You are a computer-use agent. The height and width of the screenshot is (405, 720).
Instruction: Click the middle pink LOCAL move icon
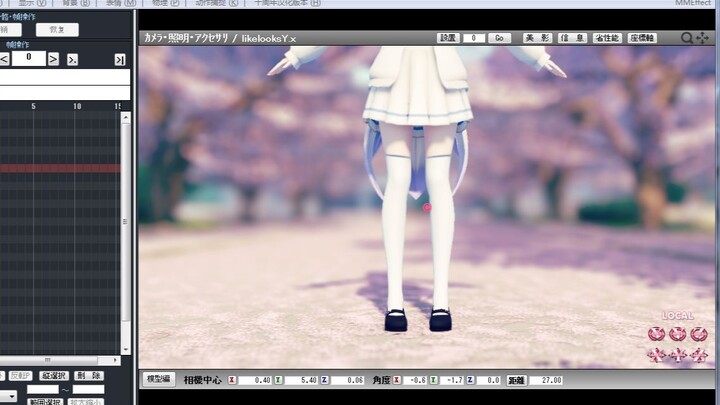pos(678,354)
